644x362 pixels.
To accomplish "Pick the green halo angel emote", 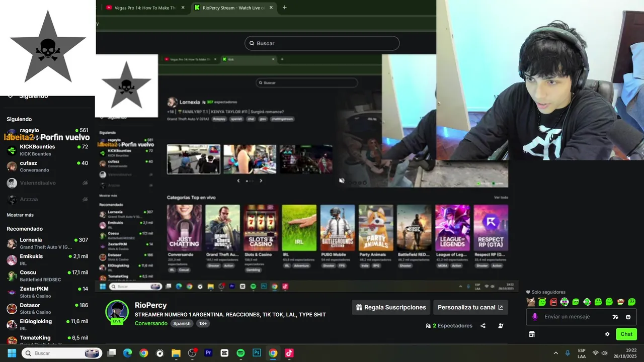I will point(542,302).
